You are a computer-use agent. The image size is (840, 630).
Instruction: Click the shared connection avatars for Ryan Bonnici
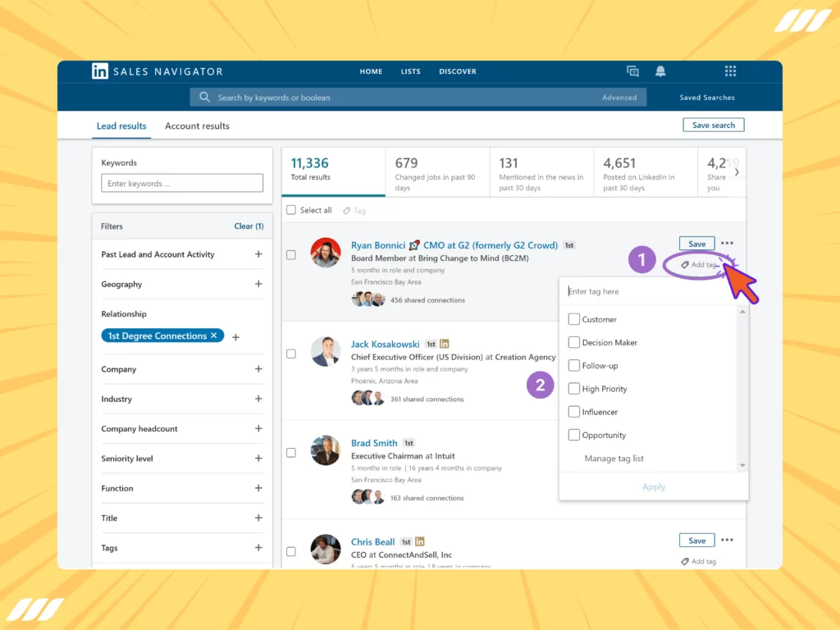coord(368,299)
